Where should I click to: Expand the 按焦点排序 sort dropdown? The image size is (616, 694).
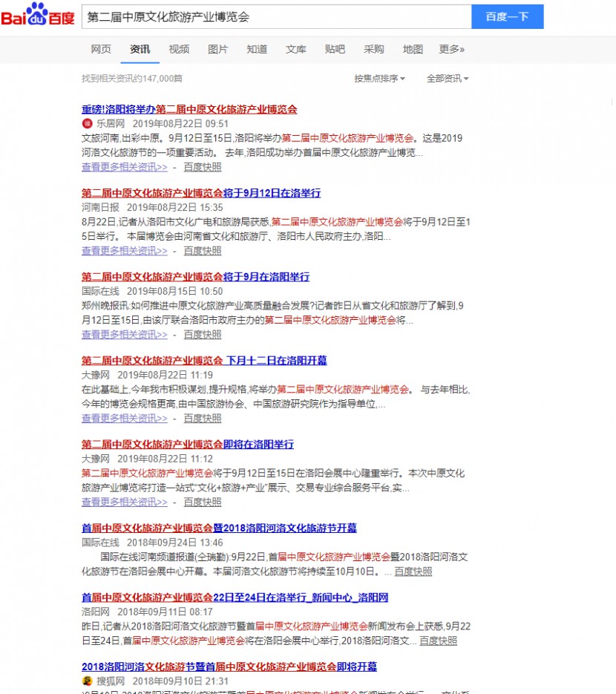coord(379,79)
